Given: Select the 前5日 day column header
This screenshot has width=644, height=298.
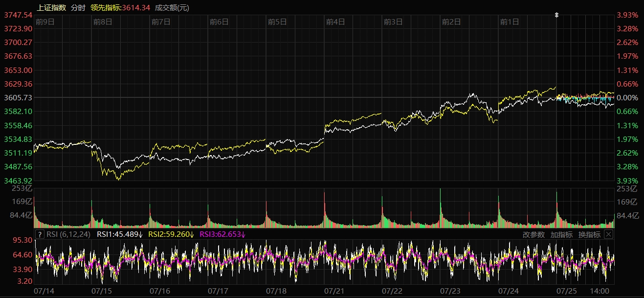Looking at the screenshot, I should [277, 22].
